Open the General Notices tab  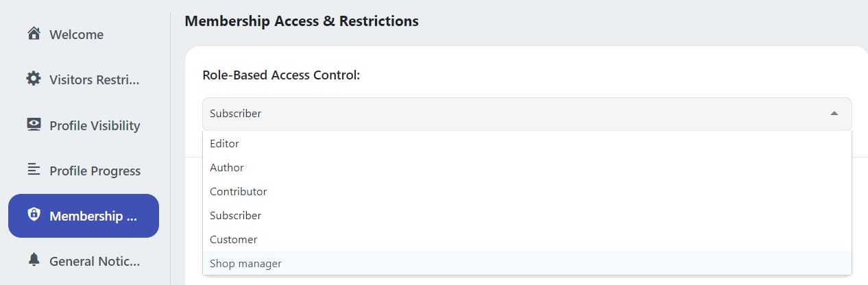click(x=94, y=261)
